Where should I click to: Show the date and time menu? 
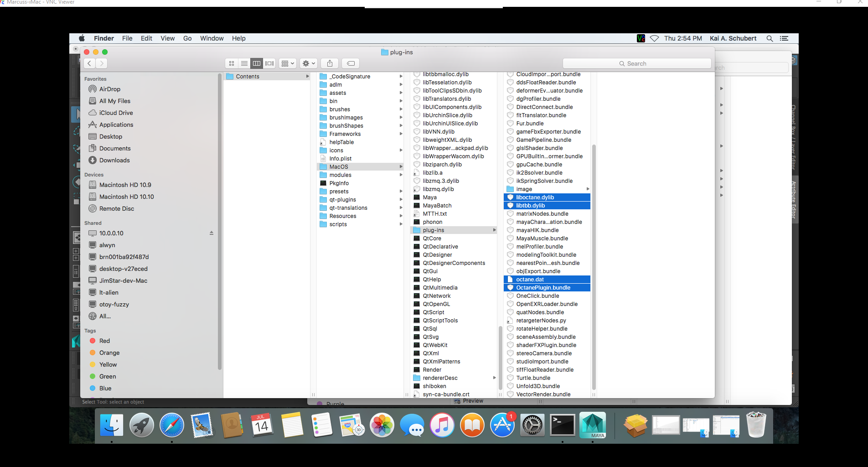point(683,39)
